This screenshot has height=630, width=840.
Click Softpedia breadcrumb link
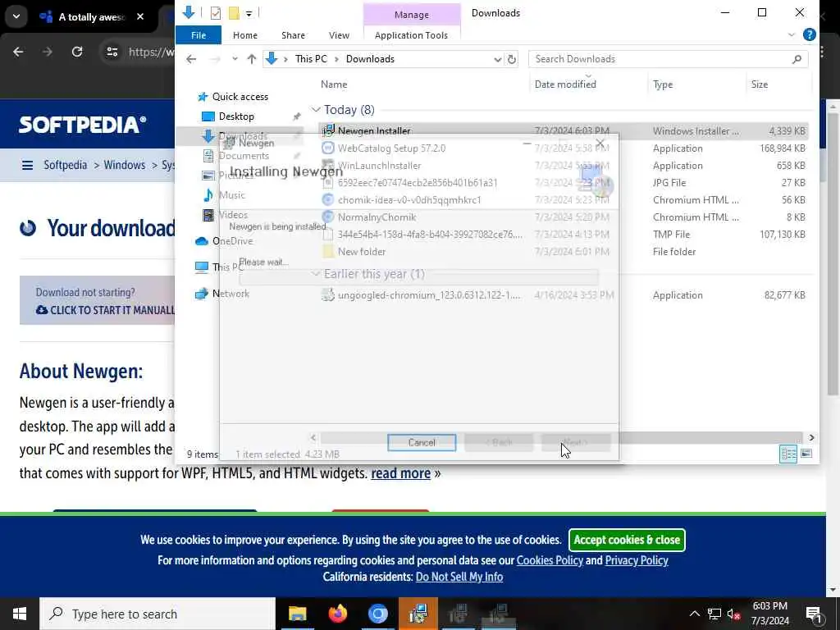click(x=66, y=165)
